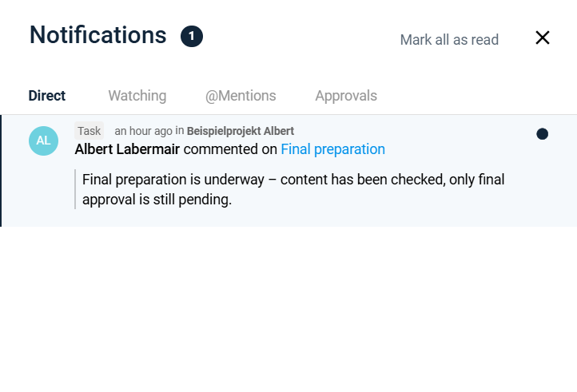Click the Beispielprojekt Albert project name
The width and height of the screenshot is (577, 392).
point(241,131)
